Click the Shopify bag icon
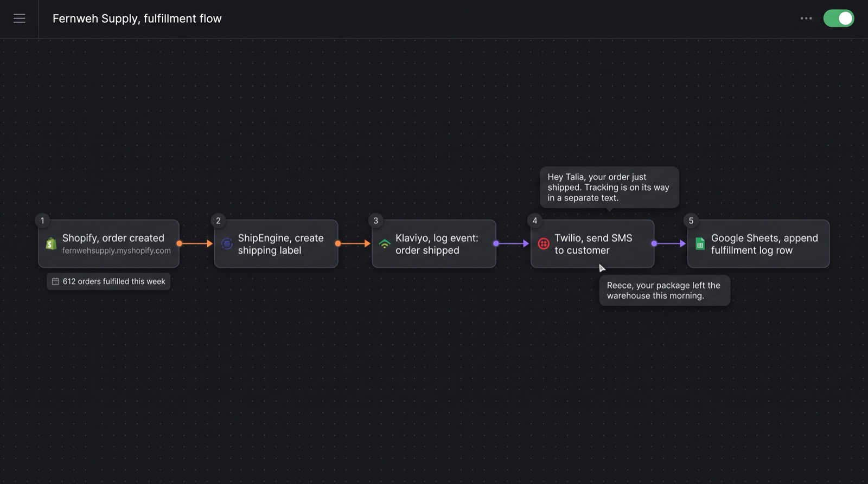The height and width of the screenshot is (484, 868). (x=51, y=244)
